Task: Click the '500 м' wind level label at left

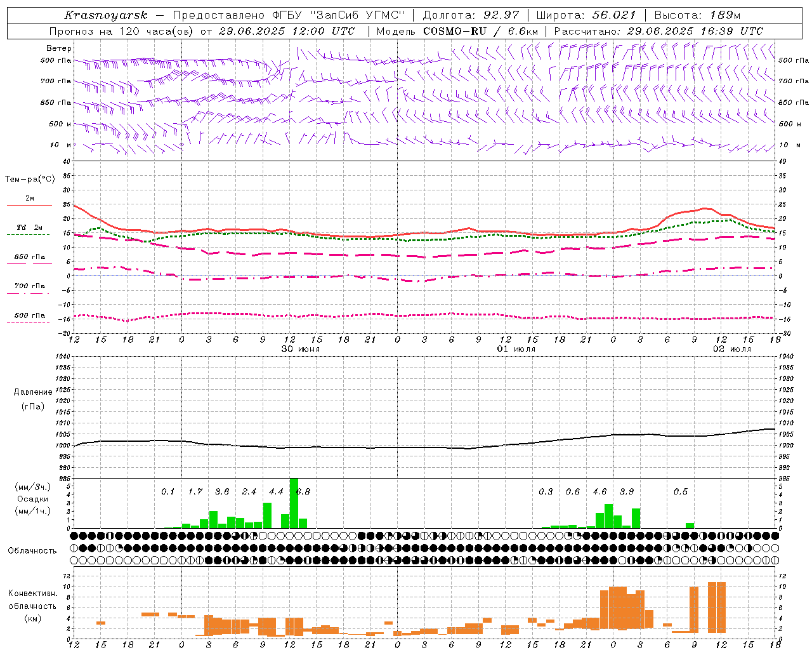Action: 61,124
